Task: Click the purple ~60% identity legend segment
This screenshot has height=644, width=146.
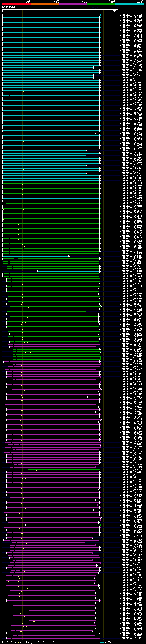Action: 73,4
